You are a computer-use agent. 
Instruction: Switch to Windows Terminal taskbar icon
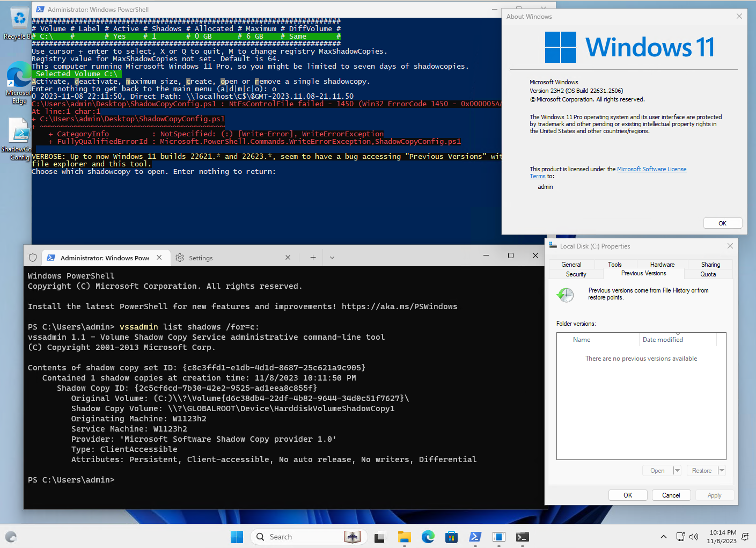(x=522, y=537)
